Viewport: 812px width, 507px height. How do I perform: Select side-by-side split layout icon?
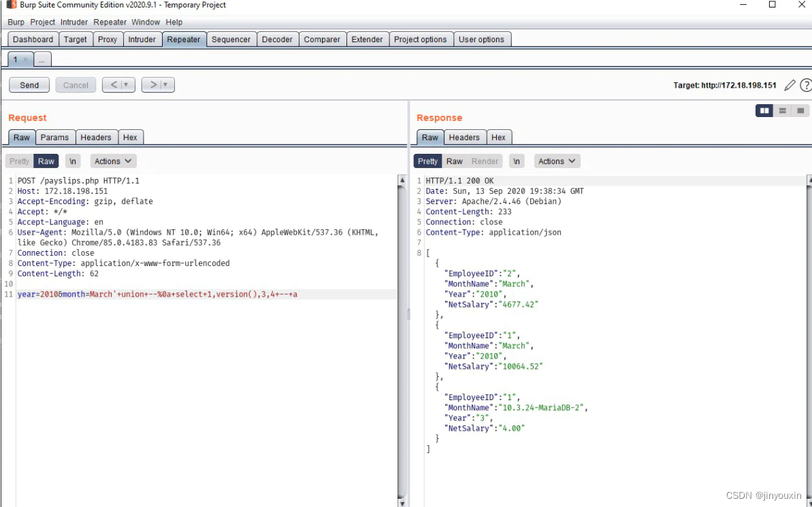tap(764, 111)
